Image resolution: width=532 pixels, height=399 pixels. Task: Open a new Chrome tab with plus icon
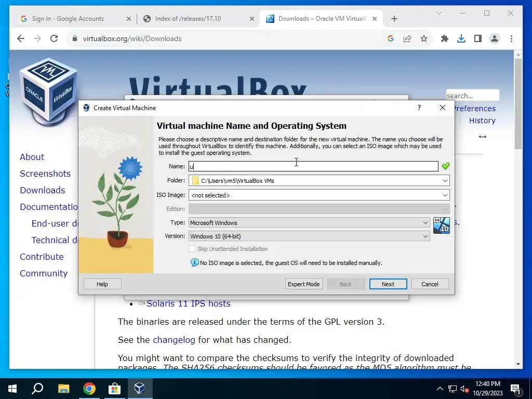394,19
